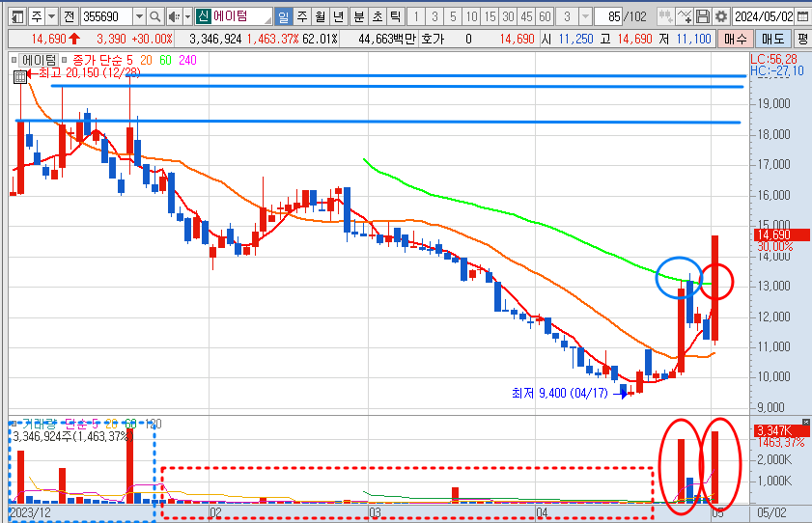Click volume value 3,346,924 in header
812x523 pixels.
215,39
